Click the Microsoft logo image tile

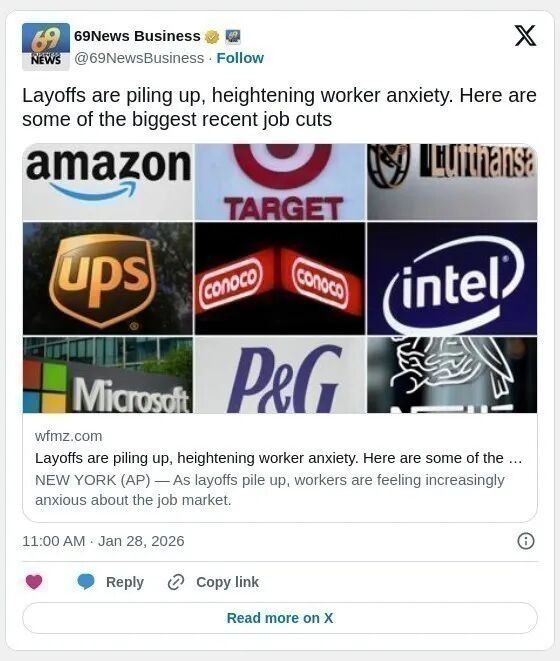click(x=108, y=375)
